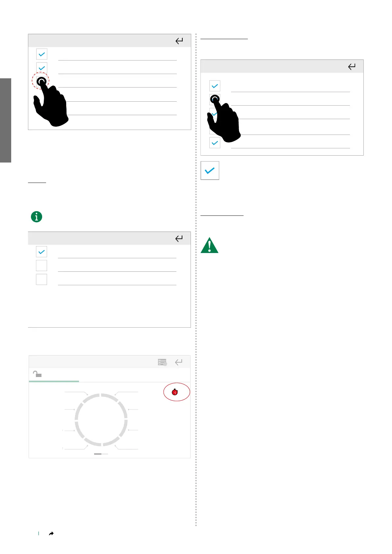Click back arrow in the top-right list panel
Image resolution: width=392 pixels, height=554 pixels.
(352, 66)
